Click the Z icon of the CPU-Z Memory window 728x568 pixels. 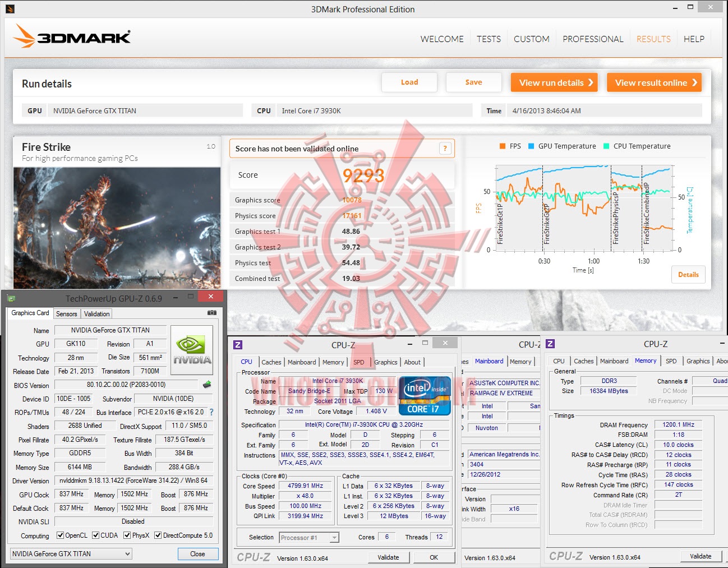pos(550,344)
